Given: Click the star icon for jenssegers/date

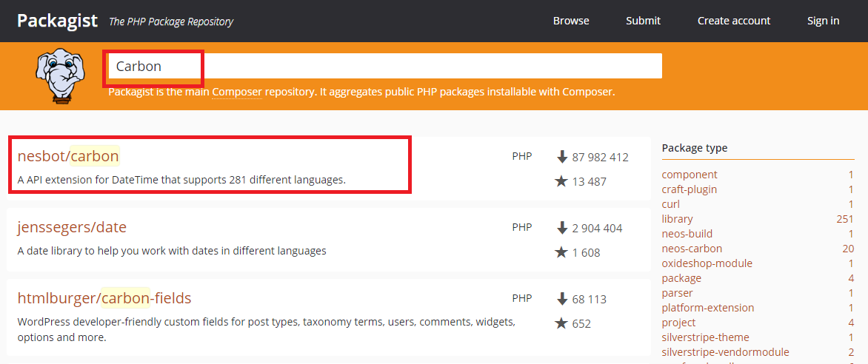Looking at the screenshot, I should tap(561, 252).
